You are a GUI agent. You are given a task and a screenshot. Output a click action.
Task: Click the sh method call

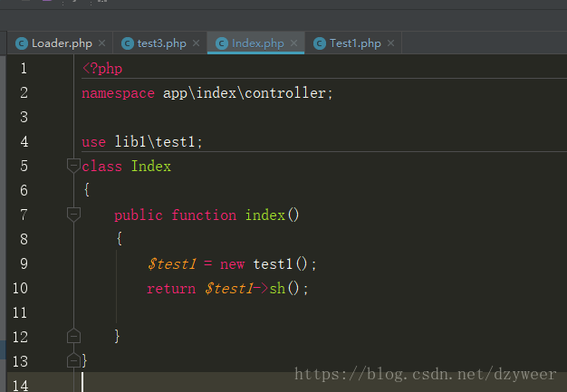click(277, 288)
